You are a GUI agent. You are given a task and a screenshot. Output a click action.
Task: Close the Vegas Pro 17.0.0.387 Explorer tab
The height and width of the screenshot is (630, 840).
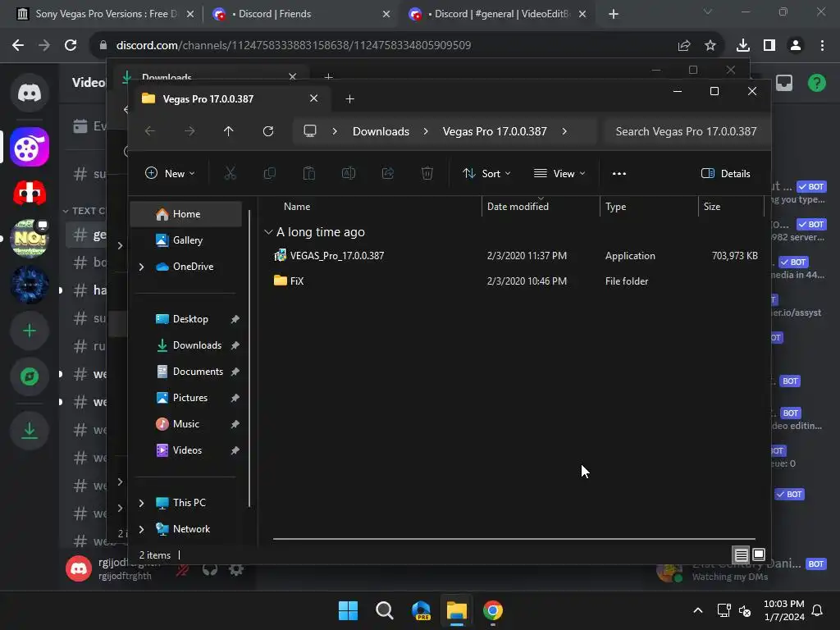point(314,98)
